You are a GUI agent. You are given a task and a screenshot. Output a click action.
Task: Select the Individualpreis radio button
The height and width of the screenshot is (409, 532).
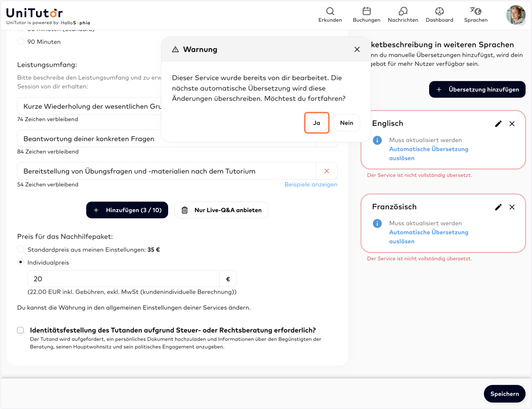pyautogui.click(x=21, y=262)
